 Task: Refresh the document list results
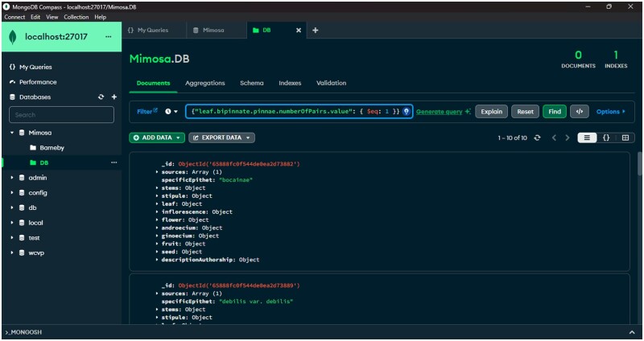pos(537,138)
